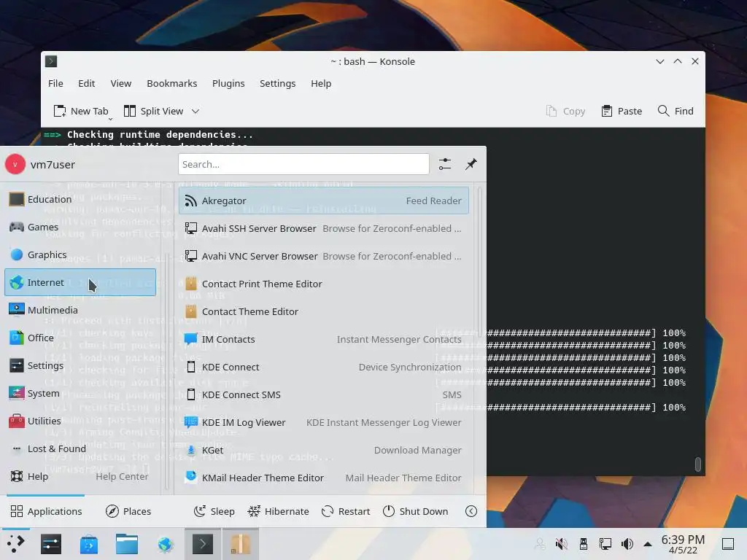Viewport: 747px width, 560px height.
Task: Open Help Center entry
Action: coord(80,476)
